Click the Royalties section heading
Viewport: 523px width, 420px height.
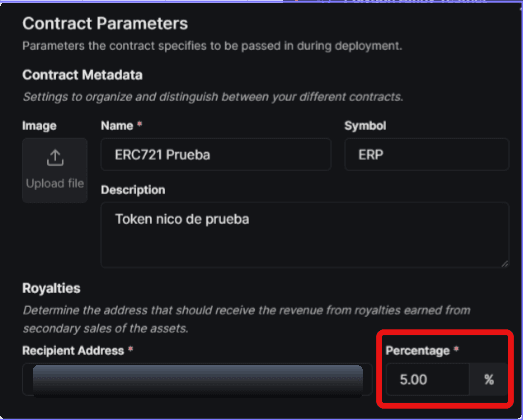tap(51, 288)
